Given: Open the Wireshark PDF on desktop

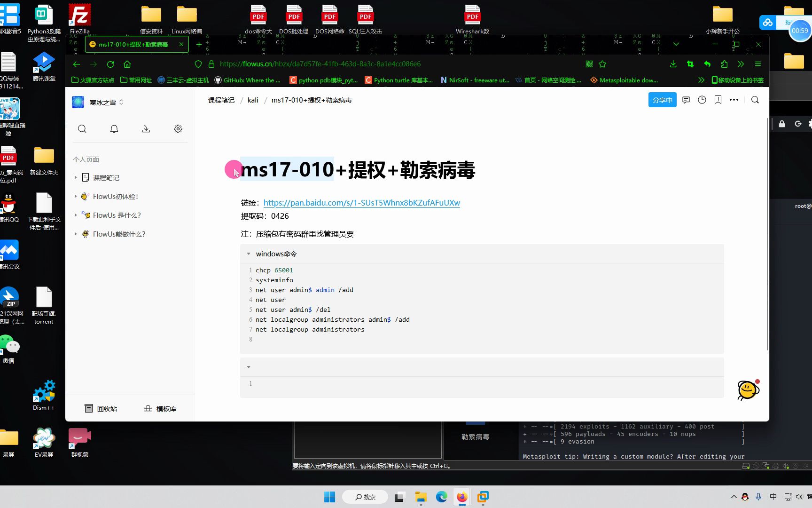Looking at the screenshot, I should point(472,20).
